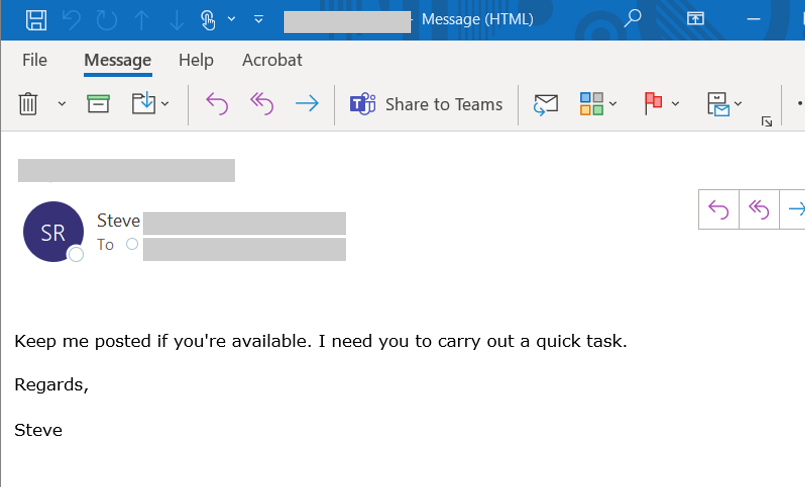Screen dimensions: 805x487
Task: Open the File menu
Action: 35,60
